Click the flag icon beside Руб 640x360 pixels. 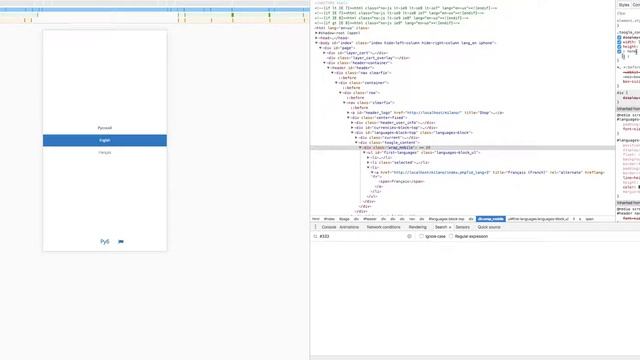tap(121, 242)
